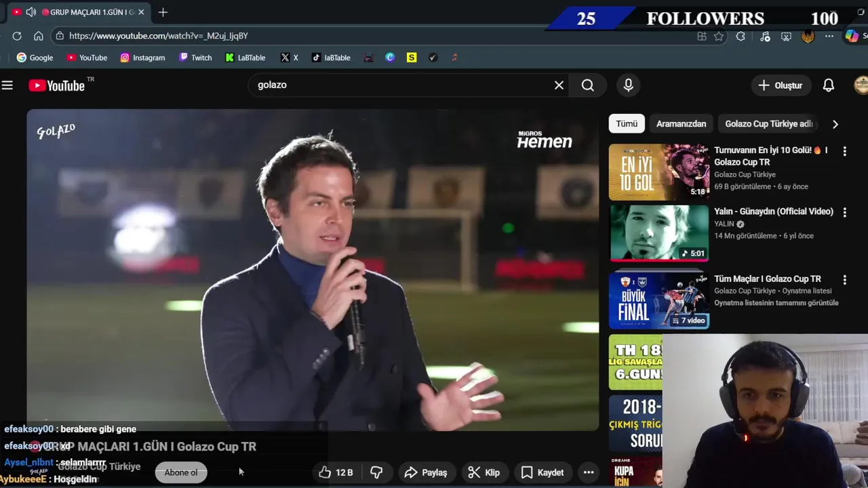
Task: Start voice search with the microphone
Action: pos(628,85)
